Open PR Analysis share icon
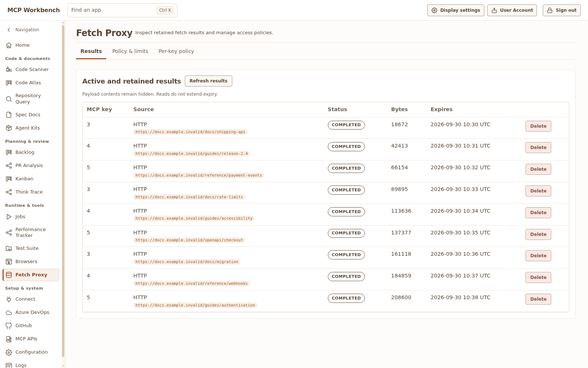This screenshot has width=588, height=368. tap(9, 166)
